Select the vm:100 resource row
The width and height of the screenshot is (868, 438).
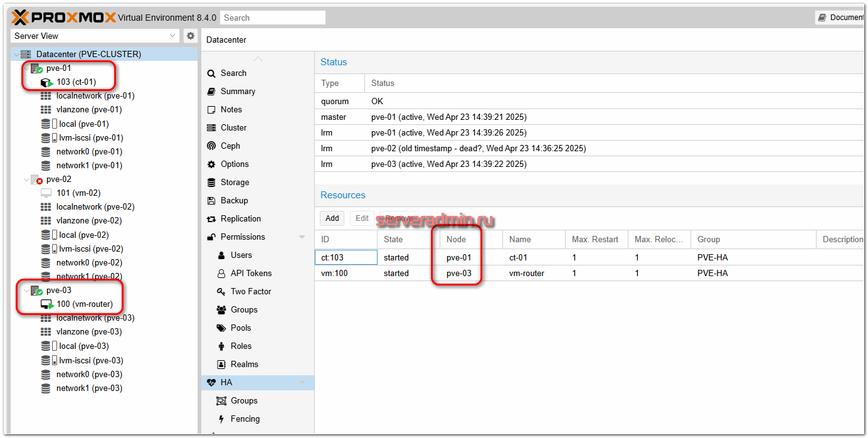tap(591, 274)
